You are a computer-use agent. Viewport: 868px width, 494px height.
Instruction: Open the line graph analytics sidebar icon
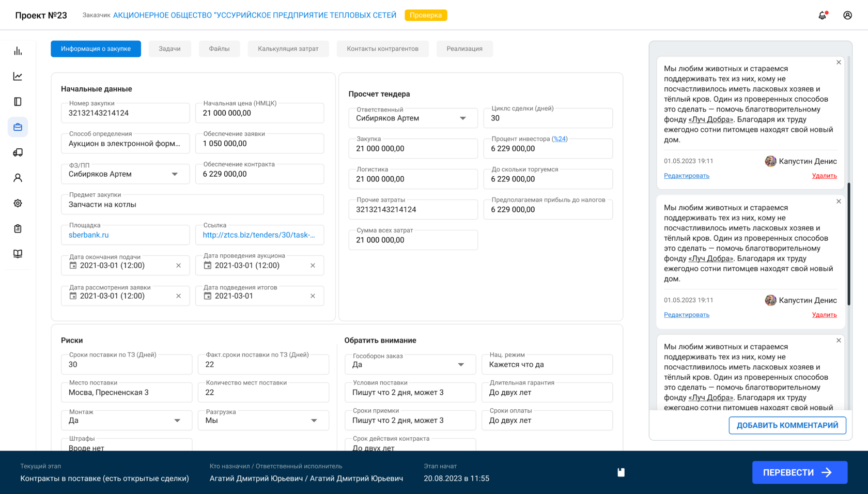(18, 76)
